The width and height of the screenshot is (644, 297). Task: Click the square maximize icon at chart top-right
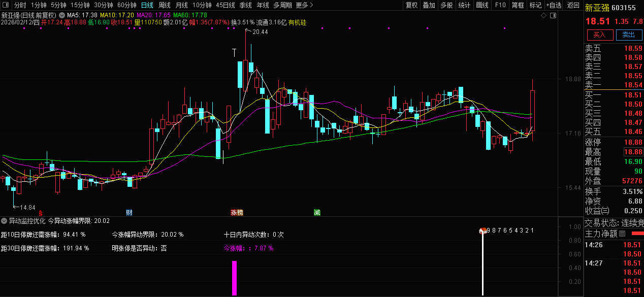(x=553, y=16)
